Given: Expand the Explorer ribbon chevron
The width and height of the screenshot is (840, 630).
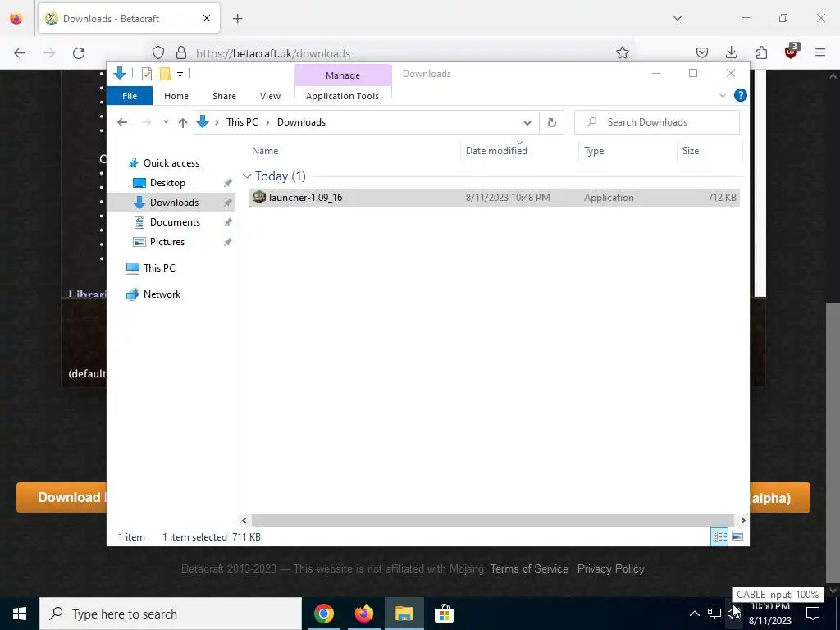Looking at the screenshot, I should [722, 95].
